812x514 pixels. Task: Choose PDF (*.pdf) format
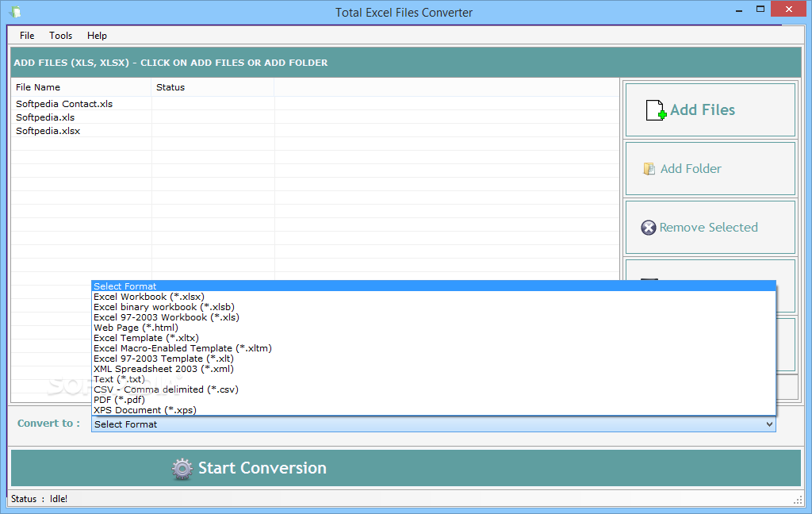coord(434,401)
